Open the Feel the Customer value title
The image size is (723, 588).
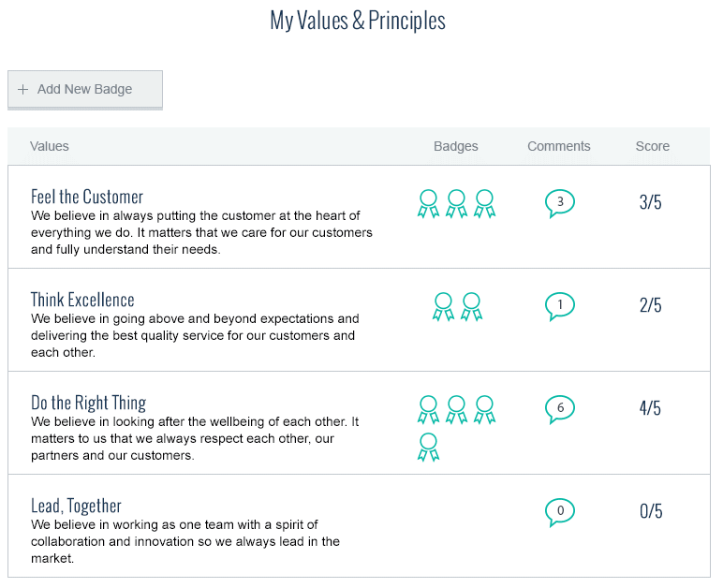(x=87, y=197)
